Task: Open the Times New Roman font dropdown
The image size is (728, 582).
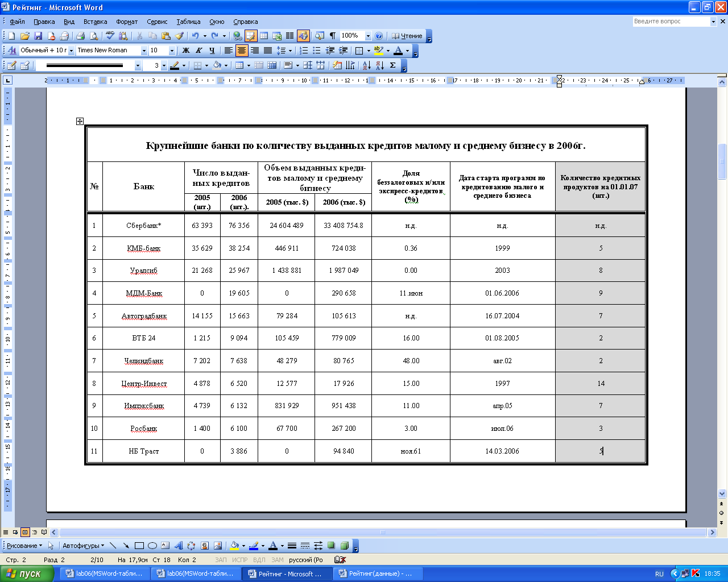Action: click(144, 51)
